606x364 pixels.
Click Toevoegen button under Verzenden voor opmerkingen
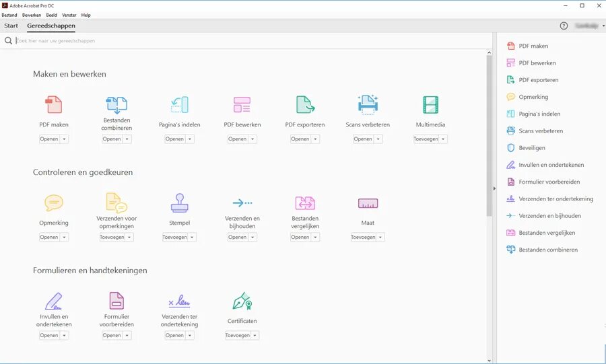112,237
